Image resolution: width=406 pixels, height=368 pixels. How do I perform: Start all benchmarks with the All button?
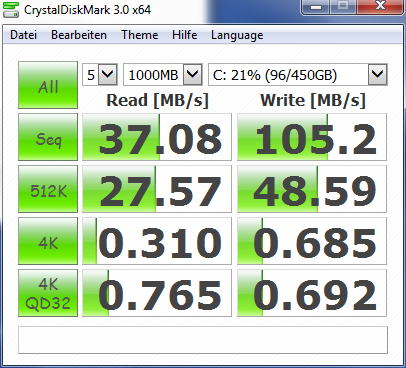tap(48, 85)
